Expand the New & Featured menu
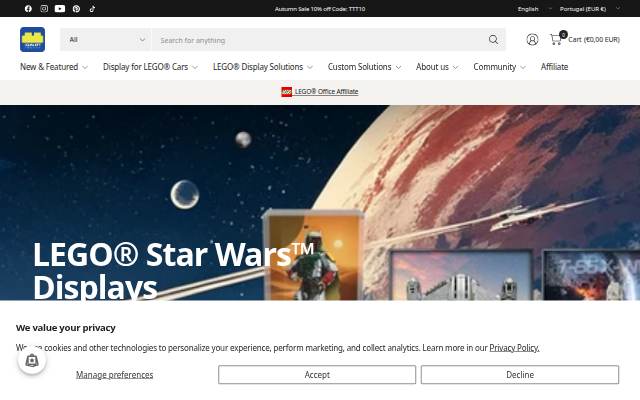The height and width of the screenshot is (400, 640). (x=53, y=67)
